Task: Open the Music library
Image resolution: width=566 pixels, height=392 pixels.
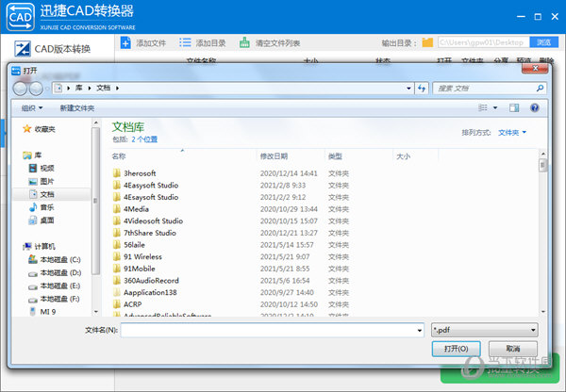Action: click(x=42, y=207)
